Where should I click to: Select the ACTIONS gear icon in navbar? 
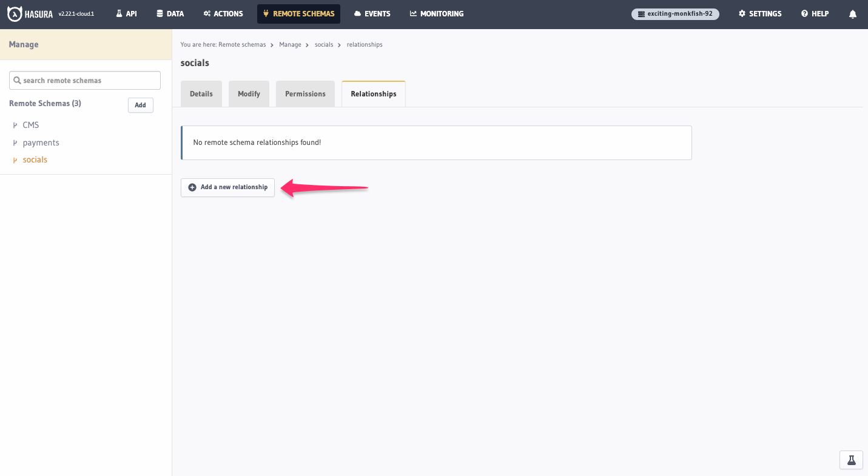[206, 13]
